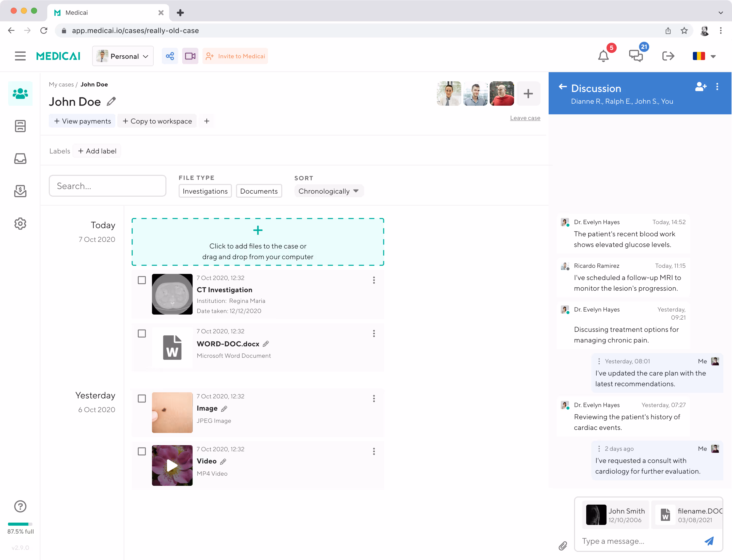Click the attachment paperclip in discussion

[x=563, y=546]
